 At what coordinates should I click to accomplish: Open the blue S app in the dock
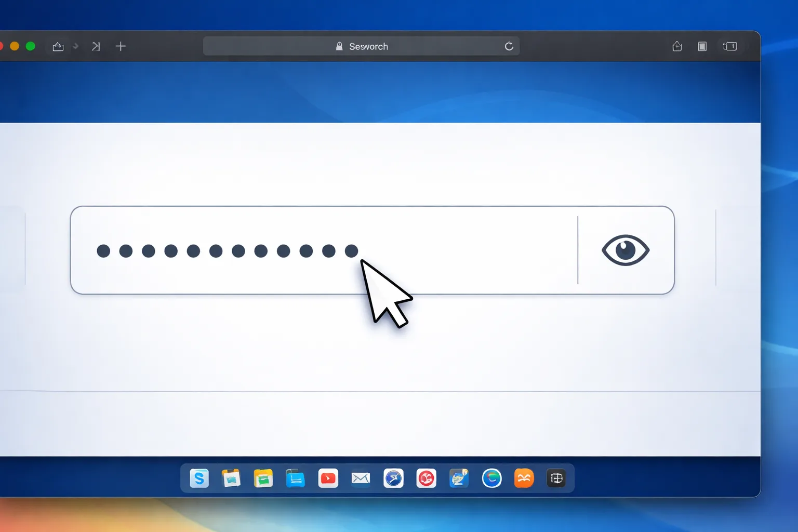(x=199, y=478)
